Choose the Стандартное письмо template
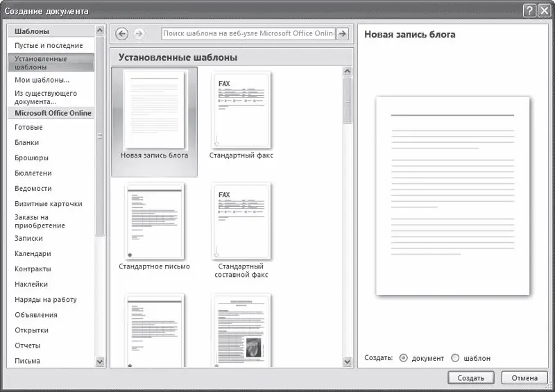The width and height of the screenshot is (555, 392). [x=154, y=221]
